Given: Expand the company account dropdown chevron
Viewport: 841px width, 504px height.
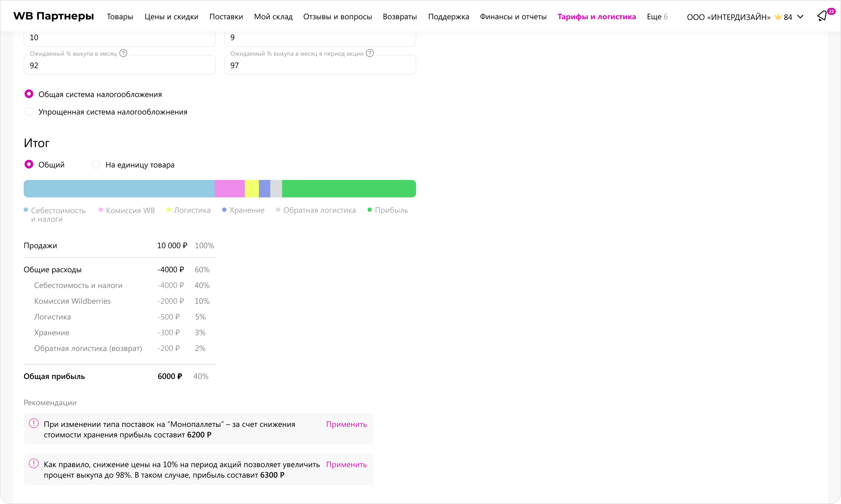Looking at the screenshot, I should tap(800, 17).
